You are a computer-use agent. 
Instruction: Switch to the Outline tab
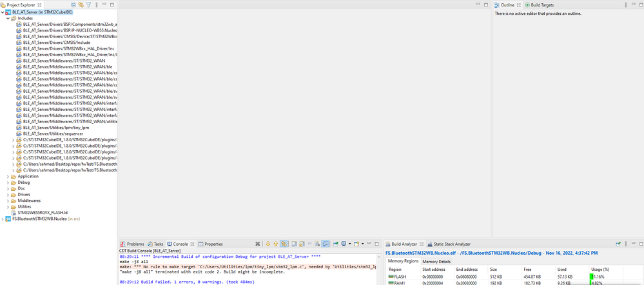click(x=507, y=5)
